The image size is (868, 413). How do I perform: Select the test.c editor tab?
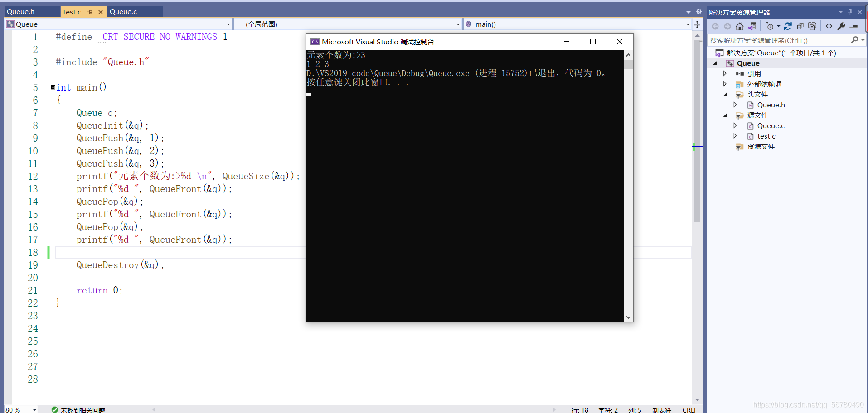click(x=72, y=12)
